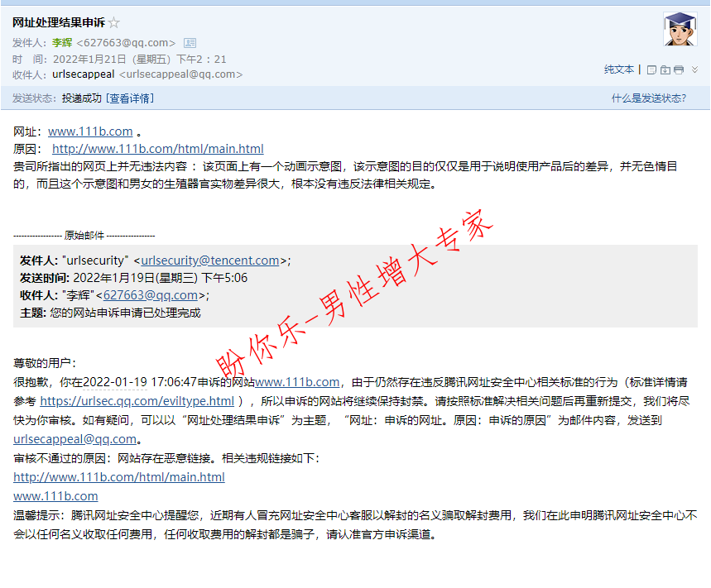Viewport: 711px width, 588px height.
Task: Switch to 纯文本 plain text view
Action: pos(618,69)
